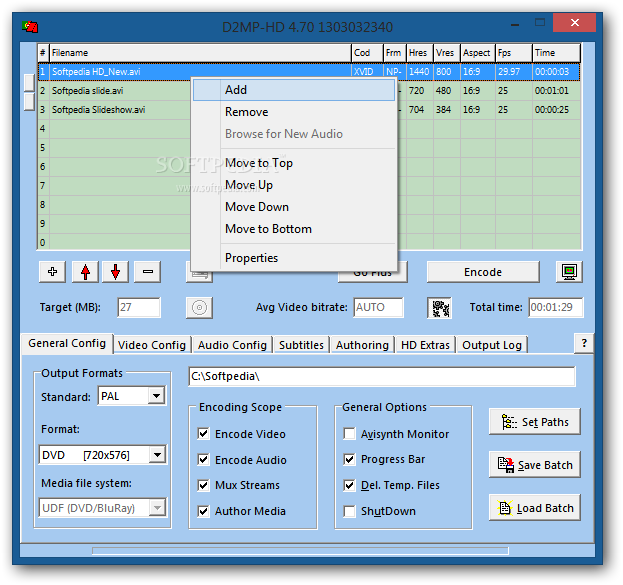
Task: Switch to Audio Config tab
Action: point(232,345)
